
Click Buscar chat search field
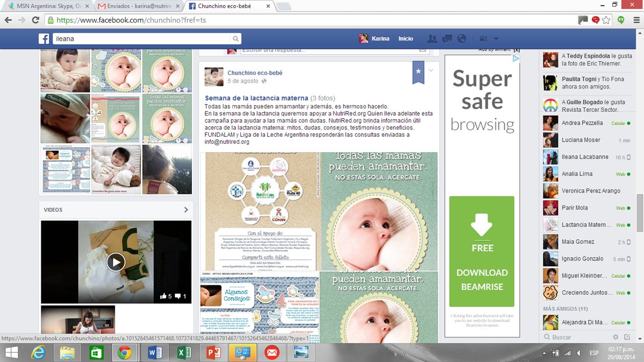tap(576, 337)
